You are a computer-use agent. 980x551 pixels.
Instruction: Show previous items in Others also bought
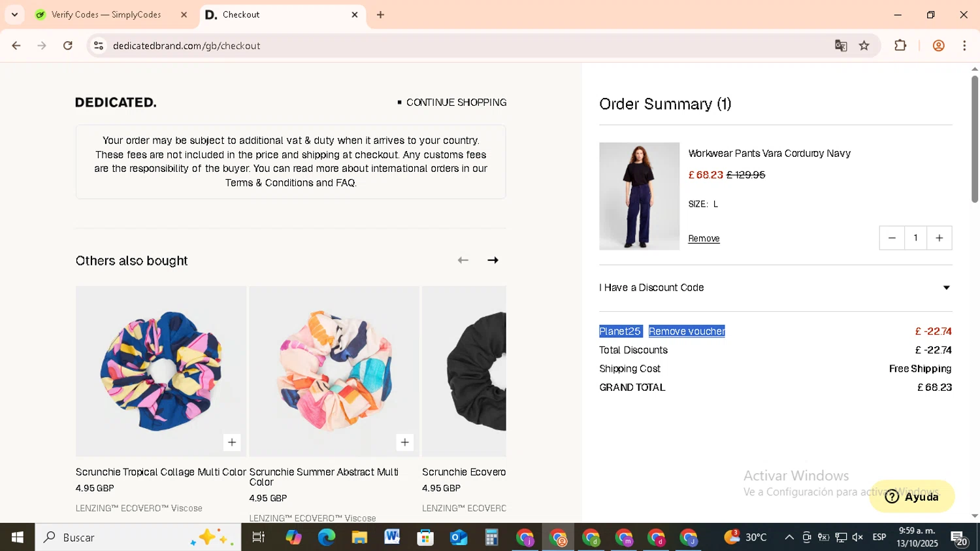[x=463, y=260]
